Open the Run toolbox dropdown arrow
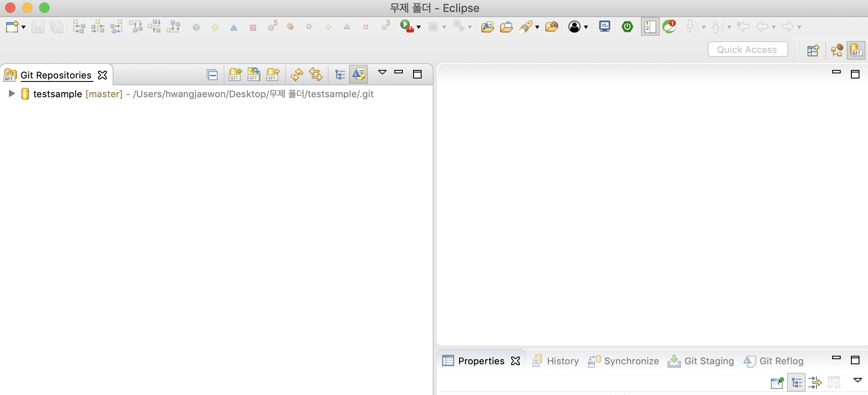The height and width of the screenshot is (395, 868). pyautogui.click(x=419, y=27)
